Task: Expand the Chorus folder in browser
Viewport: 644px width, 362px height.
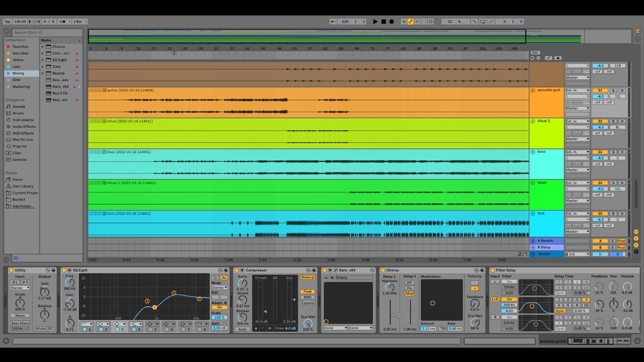Action: (42, 47)
